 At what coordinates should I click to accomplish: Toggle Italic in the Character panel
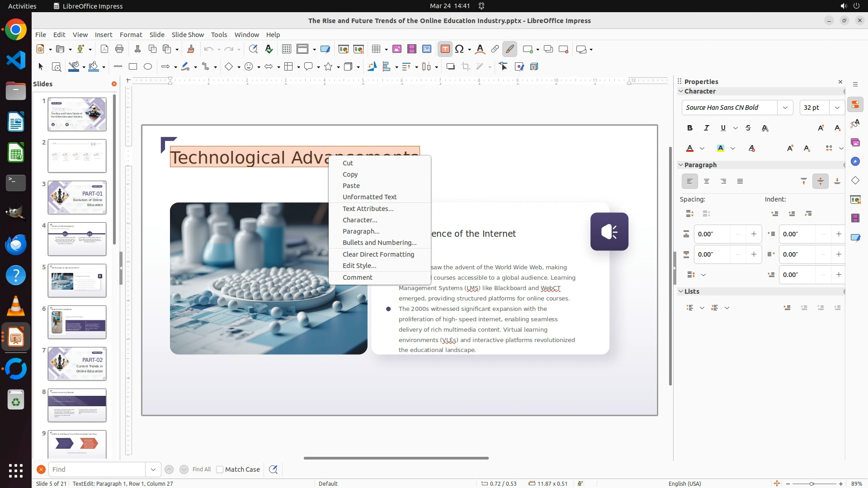(x=706, y=128)
